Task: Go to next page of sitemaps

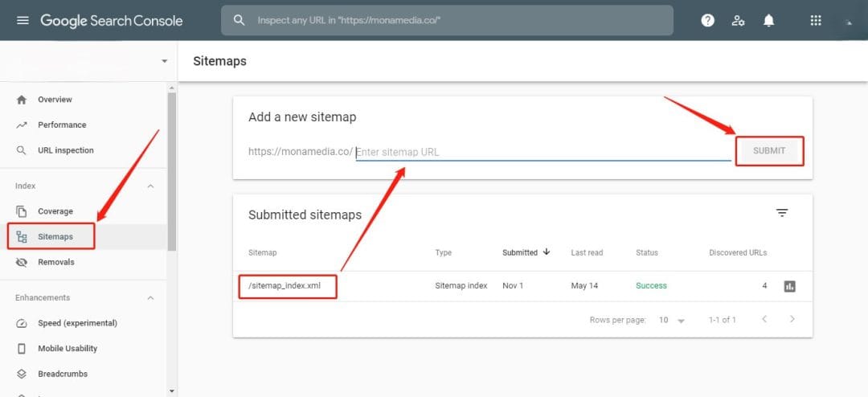Action: (x=792, y=319)
